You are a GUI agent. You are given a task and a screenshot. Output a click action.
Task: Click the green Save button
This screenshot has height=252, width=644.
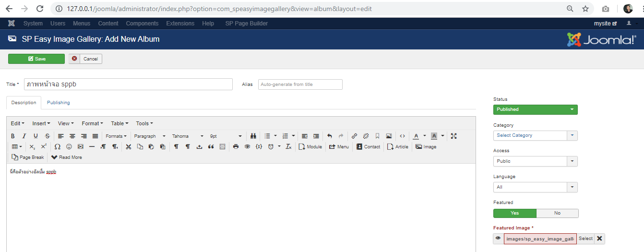click(36, 59)
